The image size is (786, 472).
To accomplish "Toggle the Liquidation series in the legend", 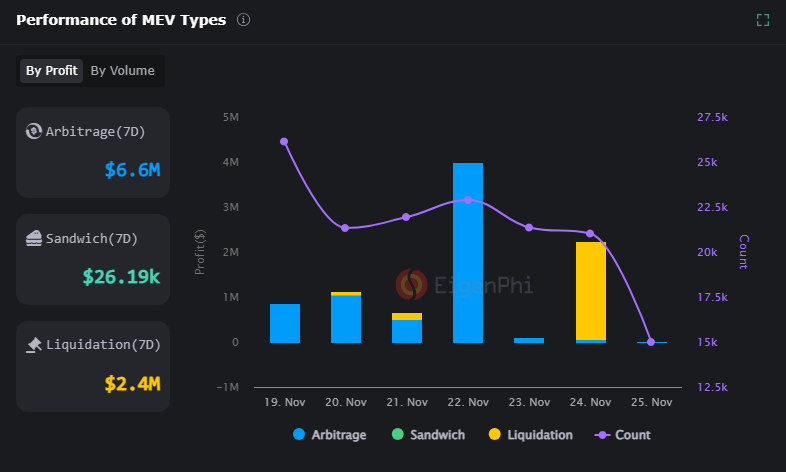I will (530, 435).
